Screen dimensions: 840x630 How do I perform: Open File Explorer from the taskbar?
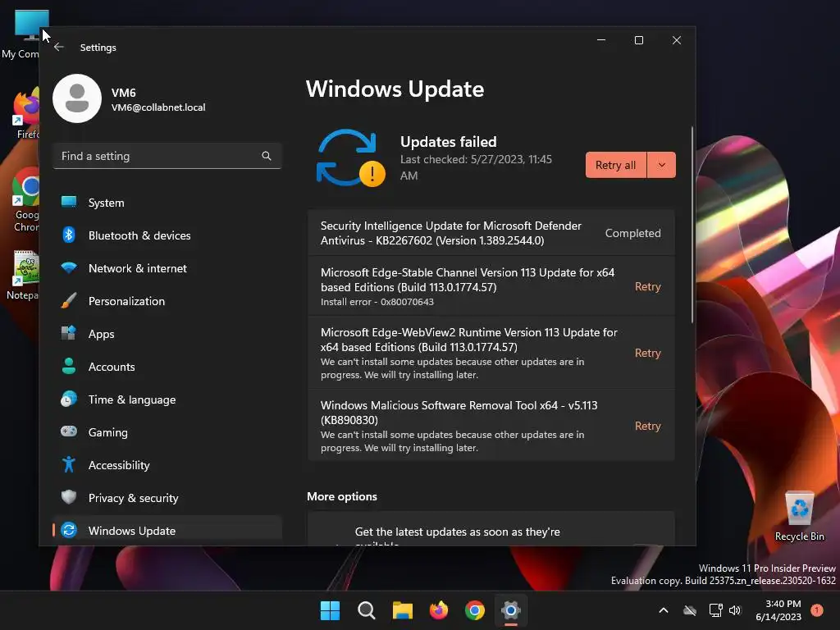402,610
